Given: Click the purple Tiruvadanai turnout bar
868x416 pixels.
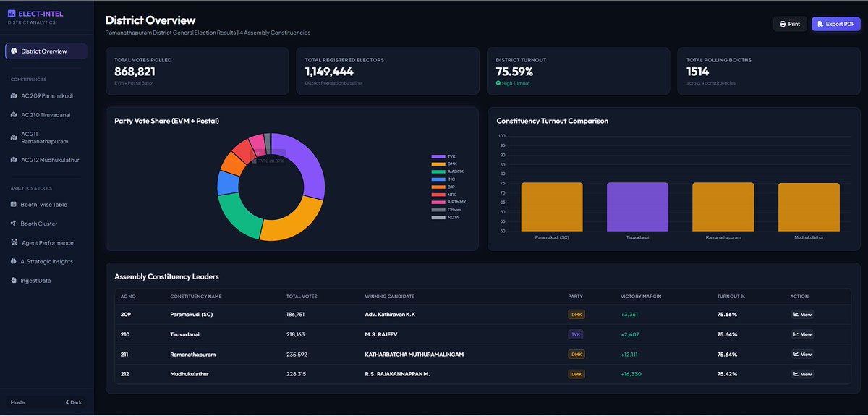Looking at the screenshot, I should click(x=637, y=207).
